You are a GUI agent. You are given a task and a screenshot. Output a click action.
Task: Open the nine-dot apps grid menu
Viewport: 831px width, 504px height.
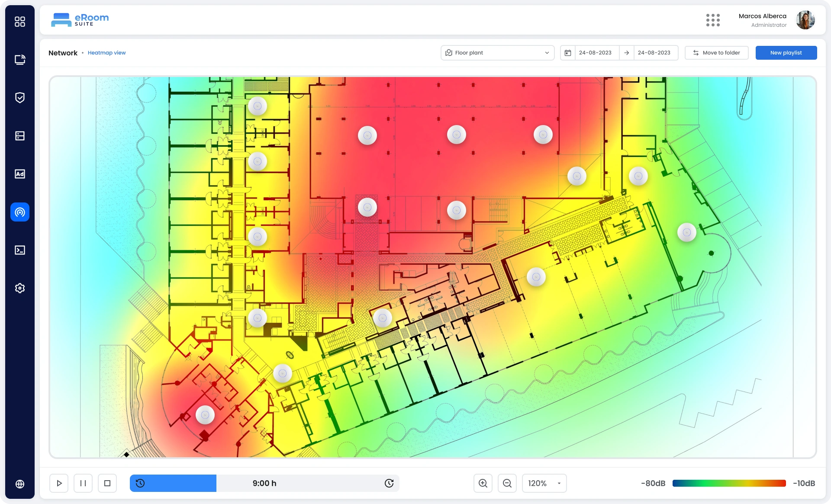coord(713,20)
